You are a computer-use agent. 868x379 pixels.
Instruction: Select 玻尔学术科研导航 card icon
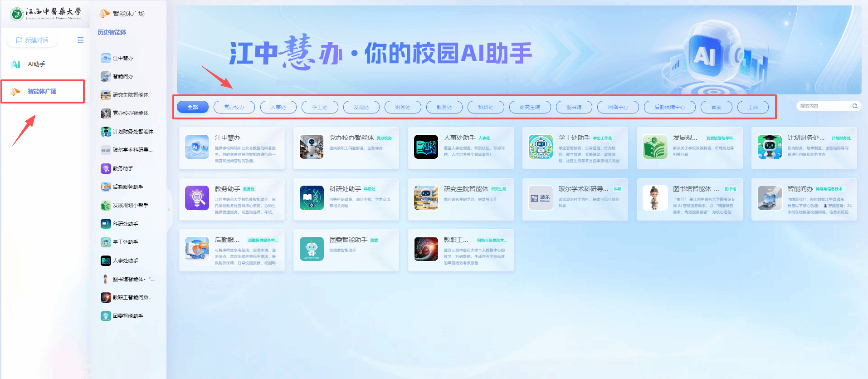tap(541, 198)
